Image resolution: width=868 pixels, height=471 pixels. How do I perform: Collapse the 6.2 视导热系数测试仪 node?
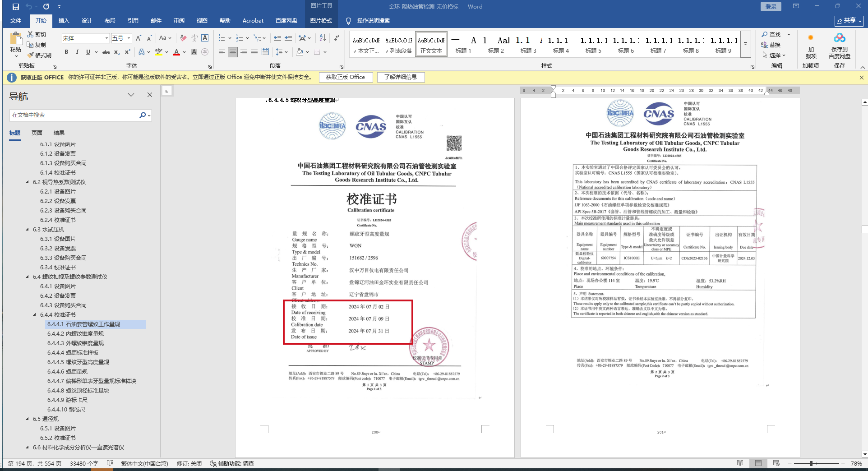[28, 182]
